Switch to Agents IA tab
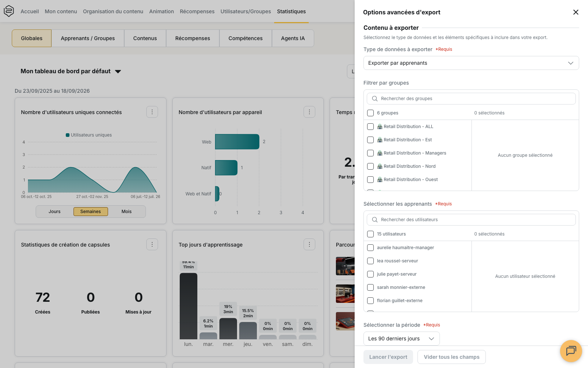This screenshot has width=588, height=368. [293, 38]
